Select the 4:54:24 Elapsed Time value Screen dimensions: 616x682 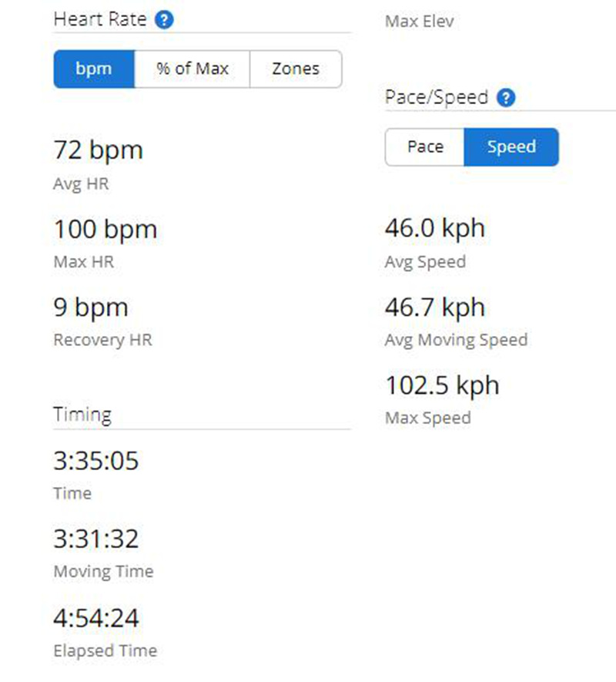(96, 618)
